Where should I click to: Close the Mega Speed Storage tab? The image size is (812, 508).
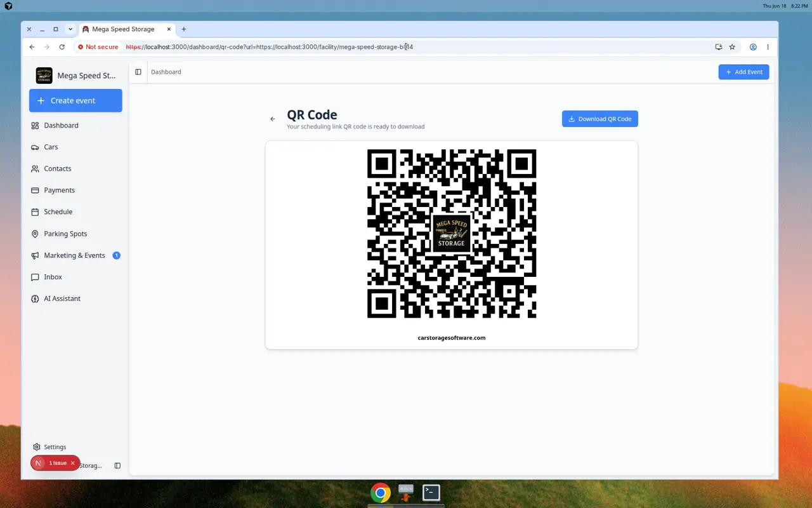pyautogui.click(x=169, y=29)
